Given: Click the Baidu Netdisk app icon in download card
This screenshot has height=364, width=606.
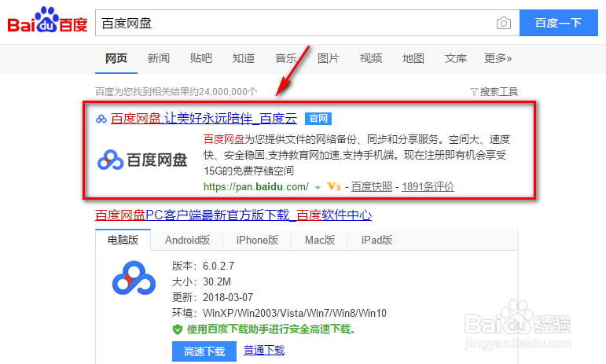Looking at the screenshot, I should (x=134, y=278).
